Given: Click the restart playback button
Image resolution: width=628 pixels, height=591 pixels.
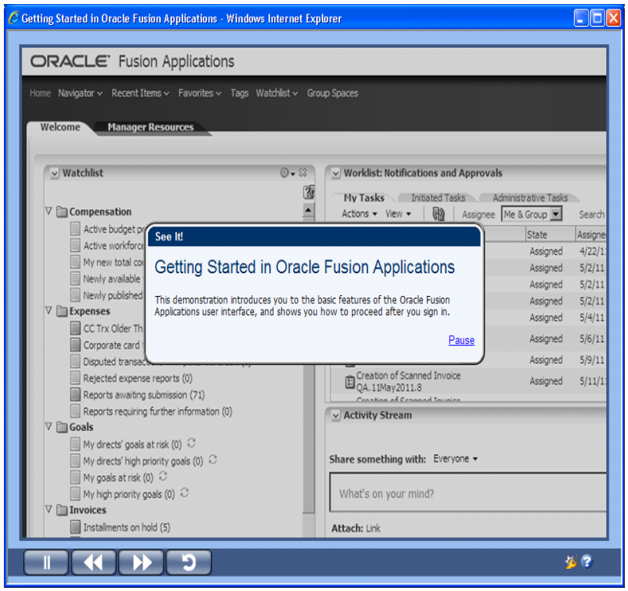Looking at the screenshot, I should [x=189, y=563].
